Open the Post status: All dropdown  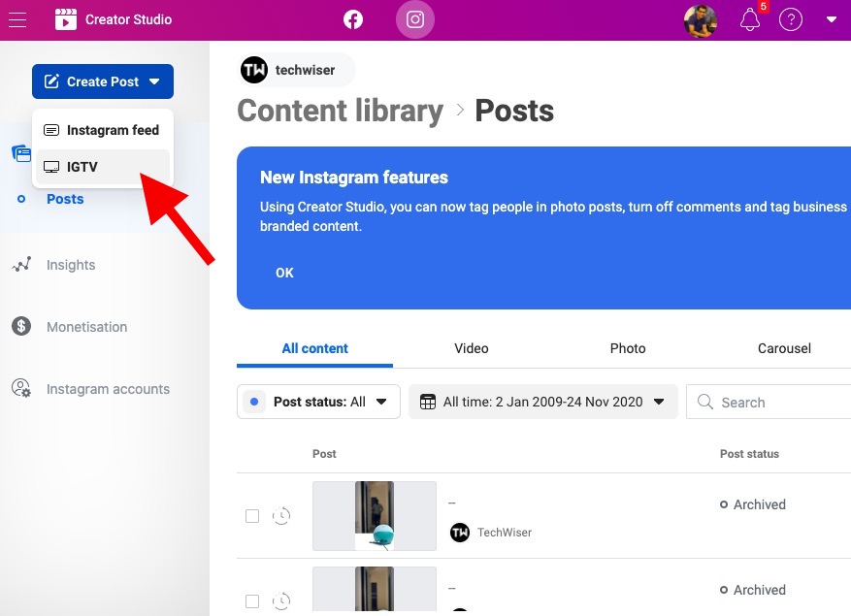tap(318, 402)
